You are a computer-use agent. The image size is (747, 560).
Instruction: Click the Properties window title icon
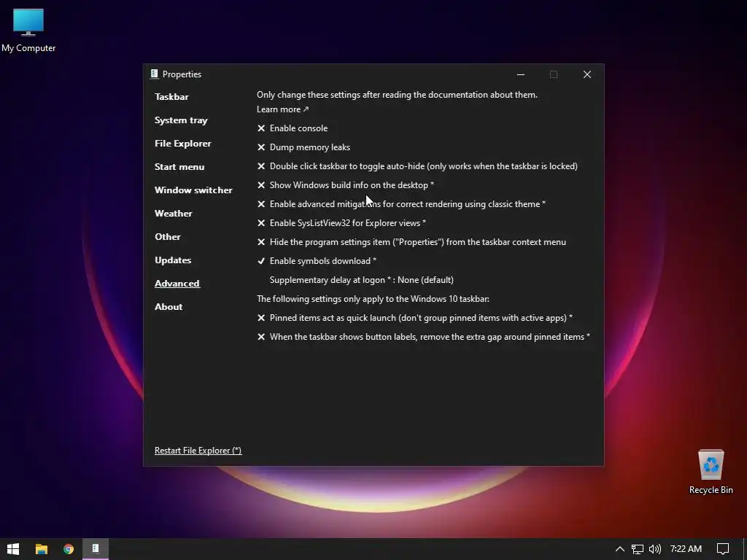154,74
